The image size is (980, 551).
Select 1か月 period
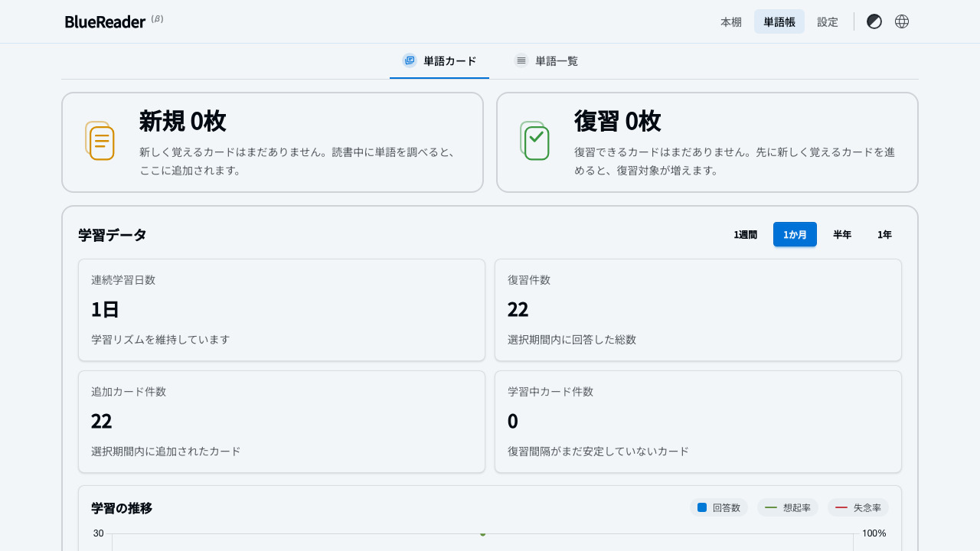click(795, 235)
